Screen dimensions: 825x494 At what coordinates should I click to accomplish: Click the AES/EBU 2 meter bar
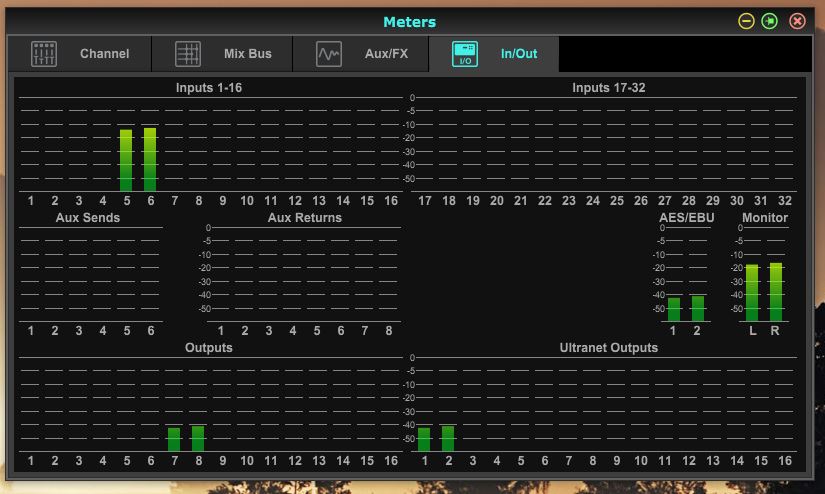click(698, 308)
